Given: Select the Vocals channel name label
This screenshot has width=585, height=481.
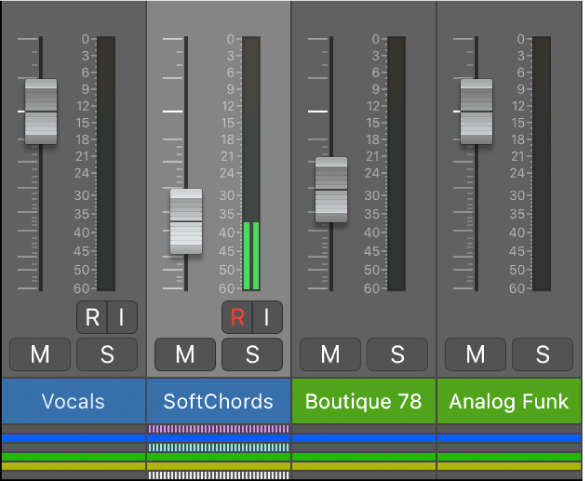Looking at the screenshot, I should pos(73,401).
